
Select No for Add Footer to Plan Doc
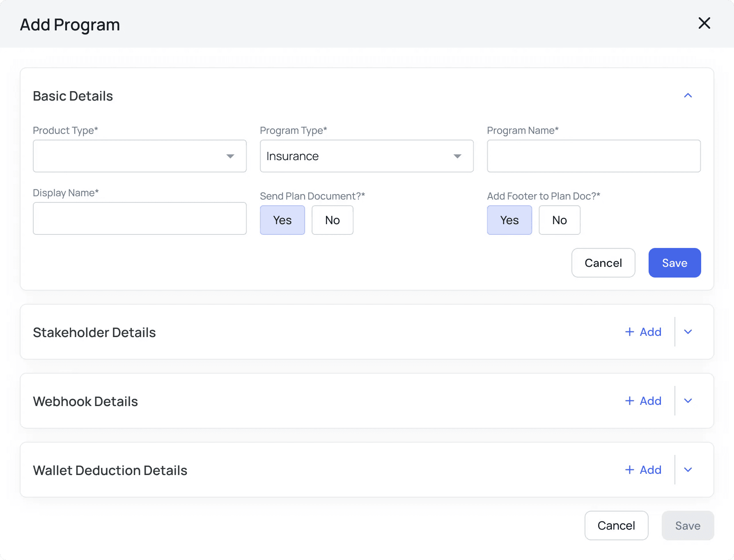(560, 220)
